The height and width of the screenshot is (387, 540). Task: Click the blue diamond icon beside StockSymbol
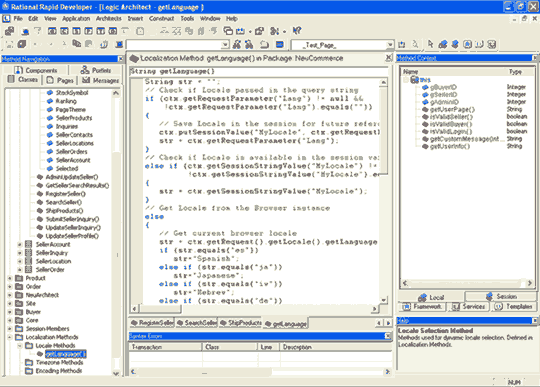[x=50, y=93]
